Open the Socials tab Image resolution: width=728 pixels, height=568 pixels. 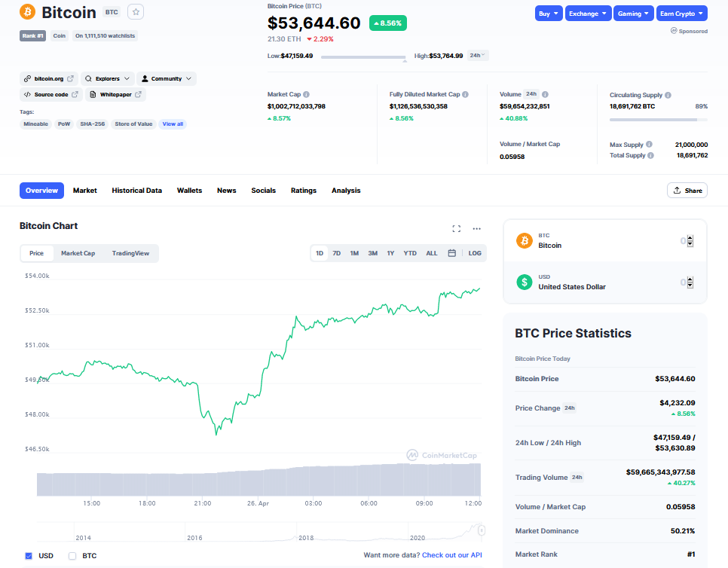(x=263, y=191)
